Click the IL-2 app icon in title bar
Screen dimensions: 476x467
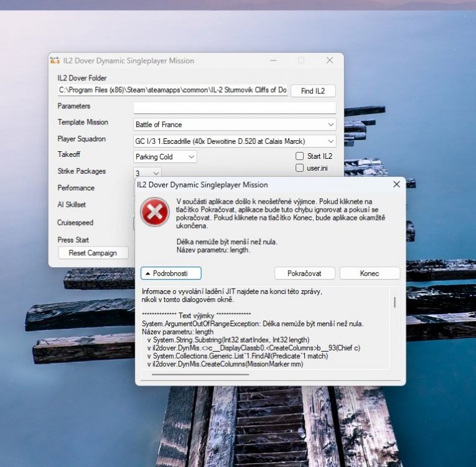point(55,60)
